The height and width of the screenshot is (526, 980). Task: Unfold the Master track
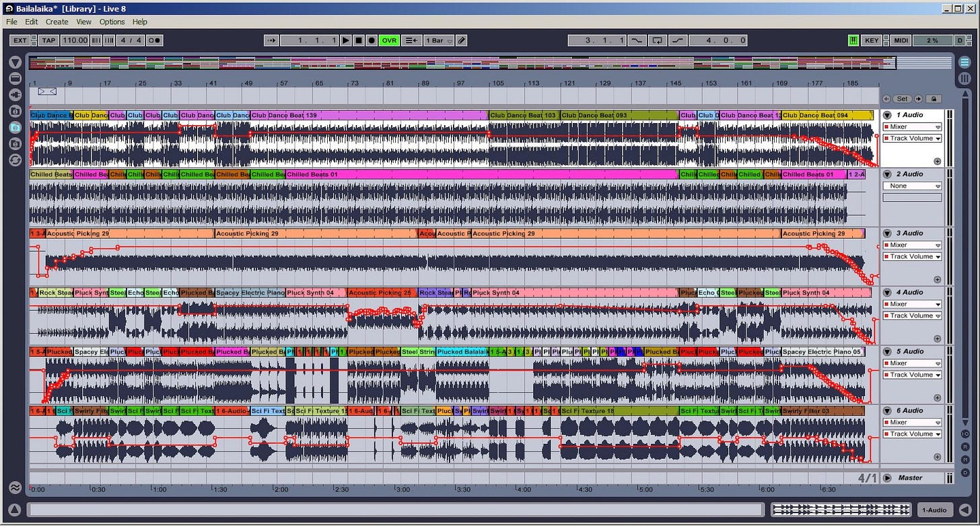[x=887, y=478]
